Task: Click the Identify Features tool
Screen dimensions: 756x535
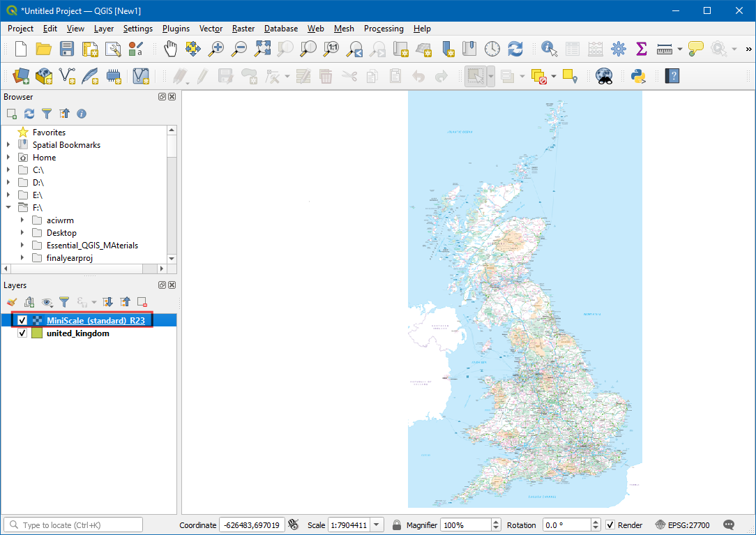Action: coord(549,49)
